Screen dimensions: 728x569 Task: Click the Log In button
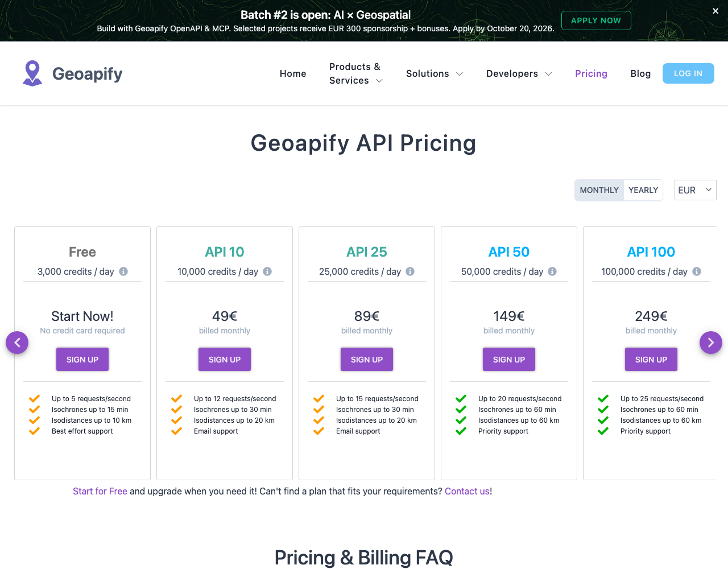point(688,73)
